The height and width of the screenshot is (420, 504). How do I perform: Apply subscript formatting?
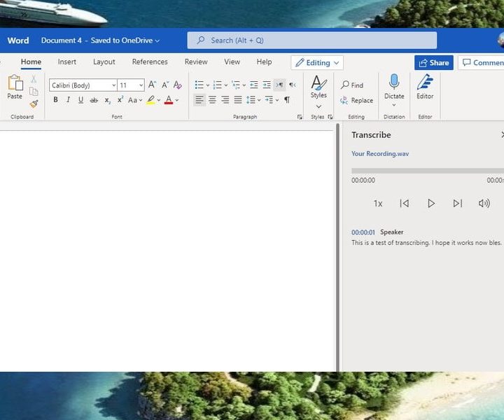click(x=107, y=100)
